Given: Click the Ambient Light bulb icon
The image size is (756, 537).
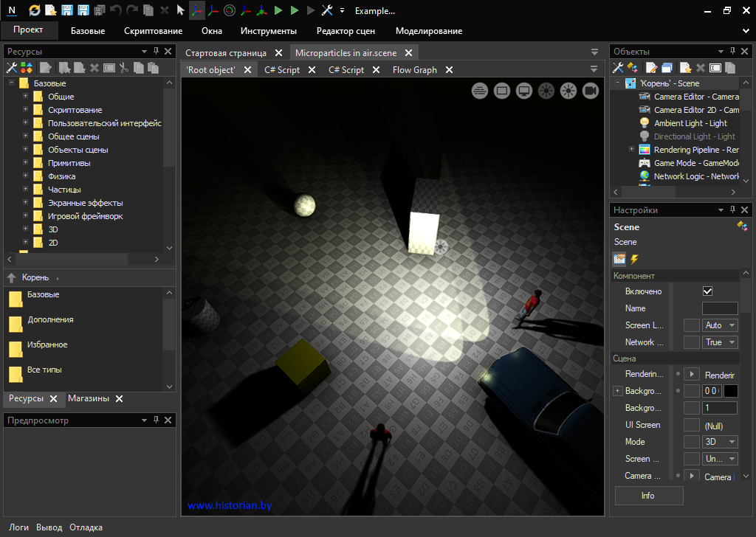Looking at the screenshot, I should tap(645, 123).
